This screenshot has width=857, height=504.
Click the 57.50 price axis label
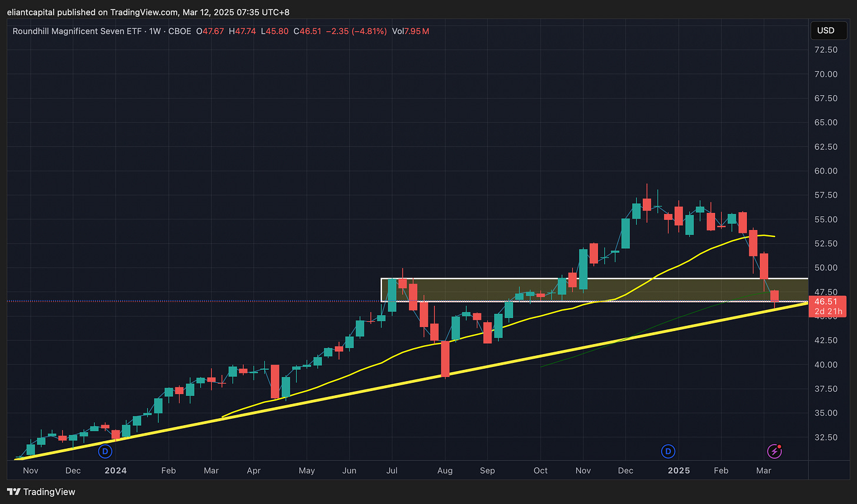click(x=825, y=195)
